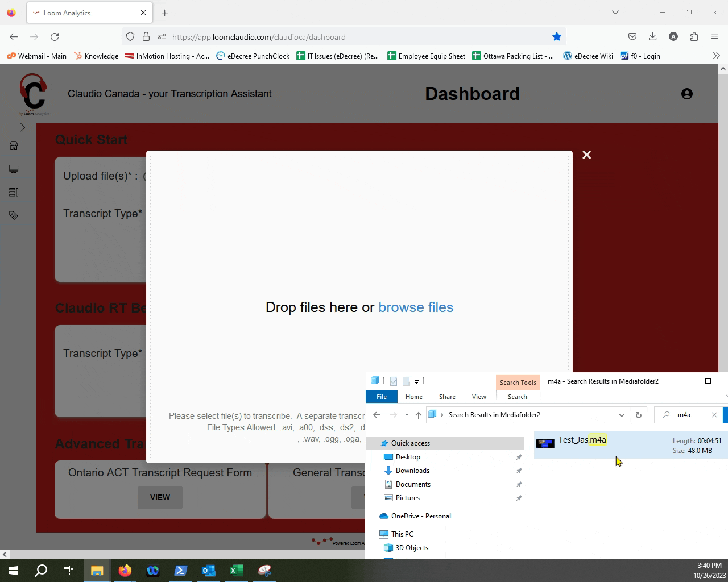The image size is (728, 582).
Task: Click the Test_Jas.m4a file thumbnail
Action: [x=545, y=444]
